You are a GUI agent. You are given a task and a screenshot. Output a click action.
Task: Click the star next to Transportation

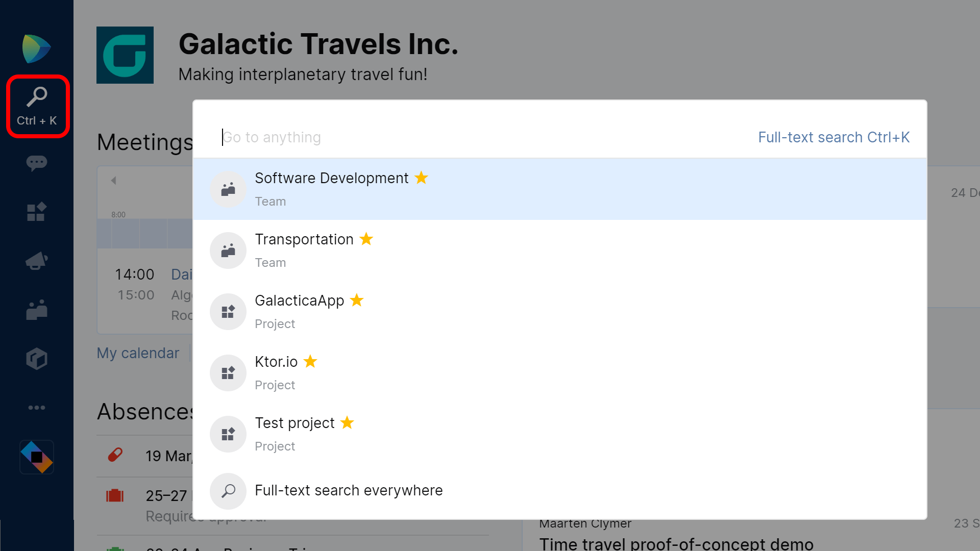(366, 239)
